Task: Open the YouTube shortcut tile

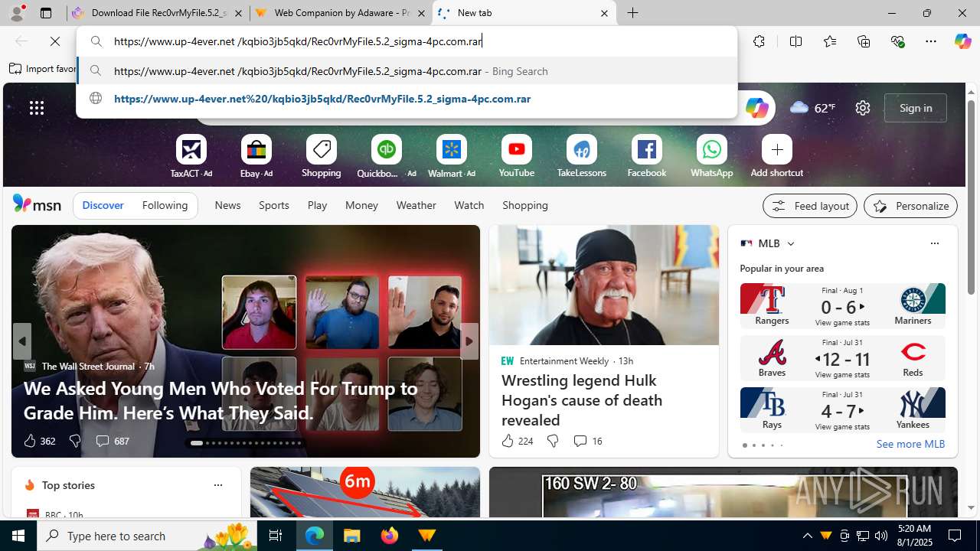Action: pyautogui.click(x=517, y=156)
